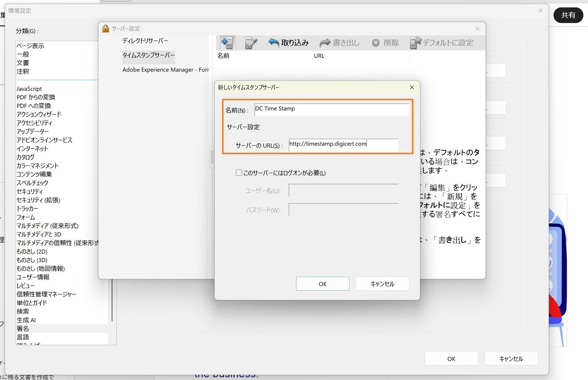Click the disabled パスワード field area
This screenshot has width=588, height=380.
point(343,210)
